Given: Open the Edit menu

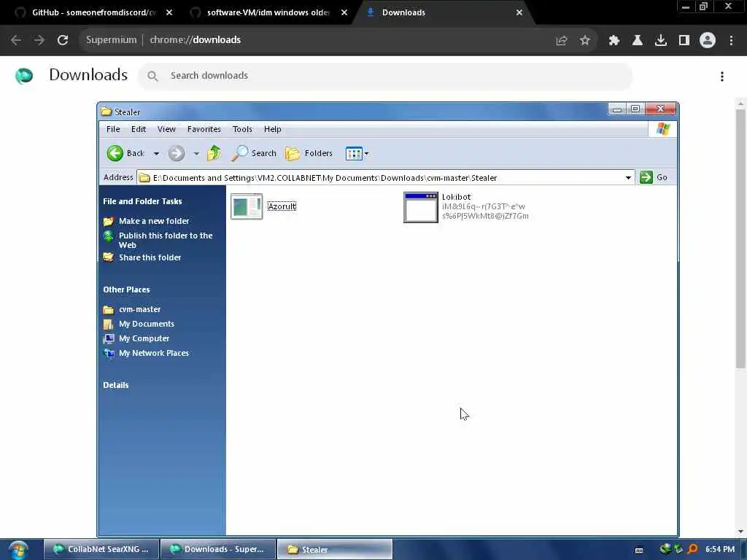Looking at the screenshot, I should click(139, 129).
